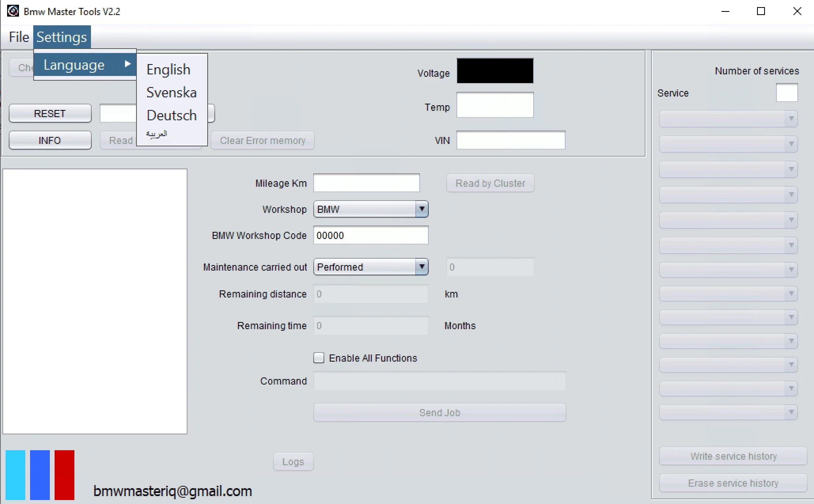Click the Language submenu arrow

pos(128,64)
